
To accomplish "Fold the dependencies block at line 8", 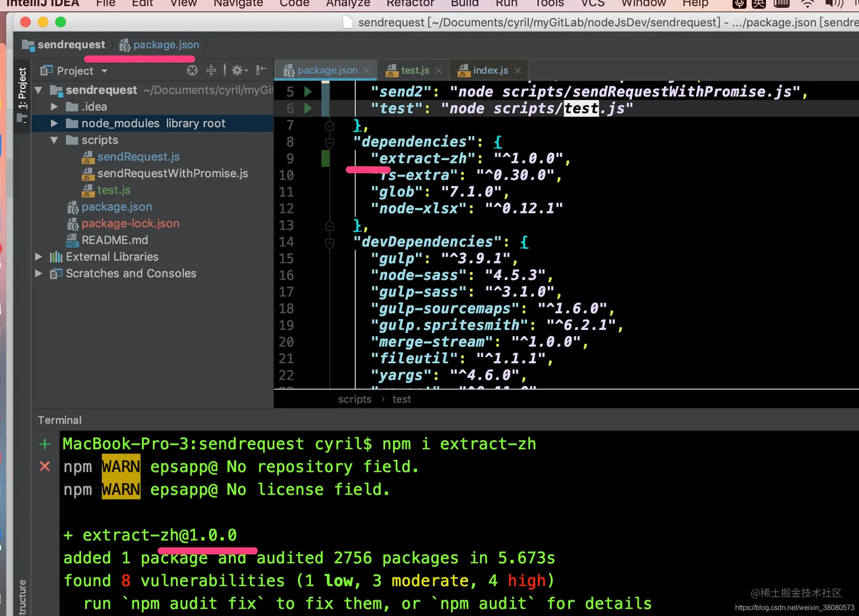I will coord(330,142).
